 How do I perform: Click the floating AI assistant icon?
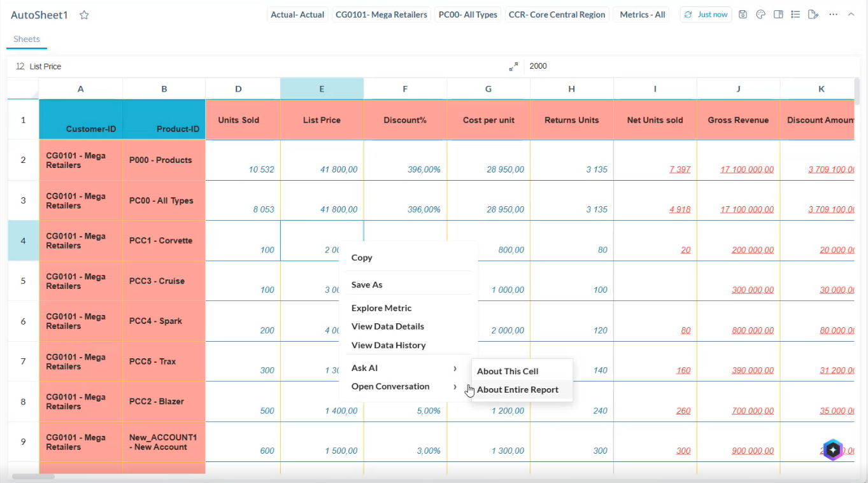(x=833, y=450)
